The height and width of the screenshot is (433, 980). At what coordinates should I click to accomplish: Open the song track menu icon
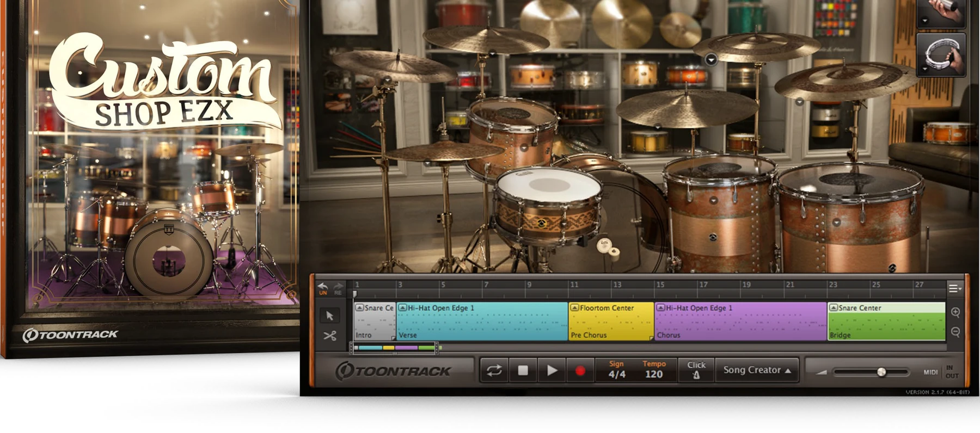pyautogui.click(x=955, y=288)
